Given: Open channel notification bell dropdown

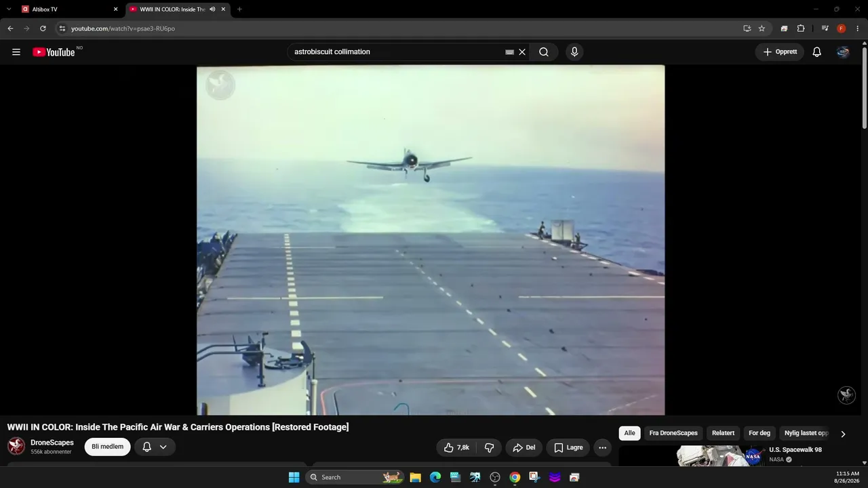Looking at the screenshot, I should pos(155,447).
